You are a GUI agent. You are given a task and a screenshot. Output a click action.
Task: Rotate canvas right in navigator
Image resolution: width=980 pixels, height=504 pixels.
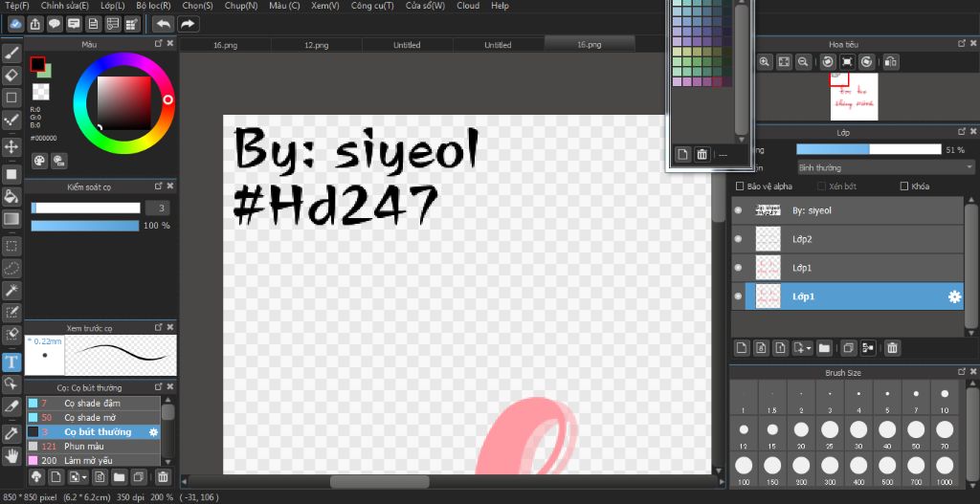pos(866,61)
